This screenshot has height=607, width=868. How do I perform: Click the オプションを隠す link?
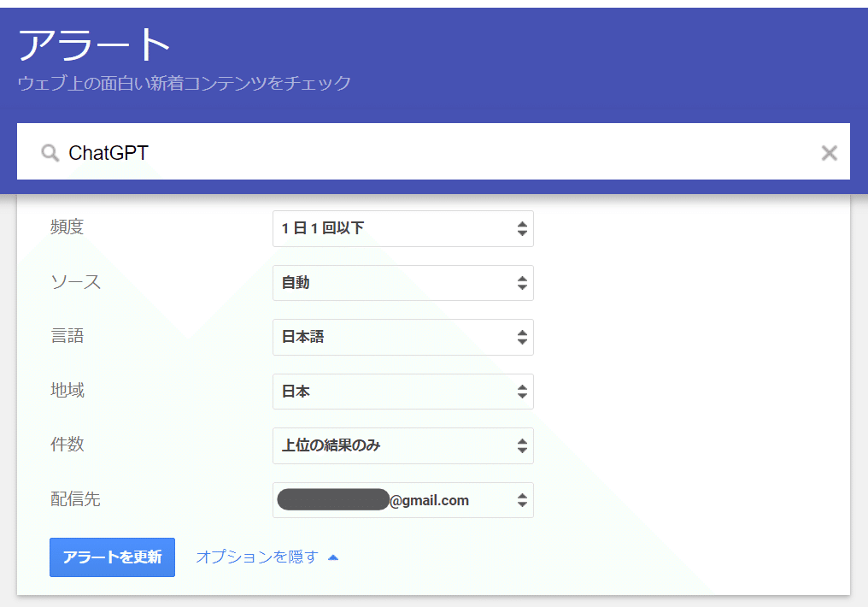click(x=267, y=557)
